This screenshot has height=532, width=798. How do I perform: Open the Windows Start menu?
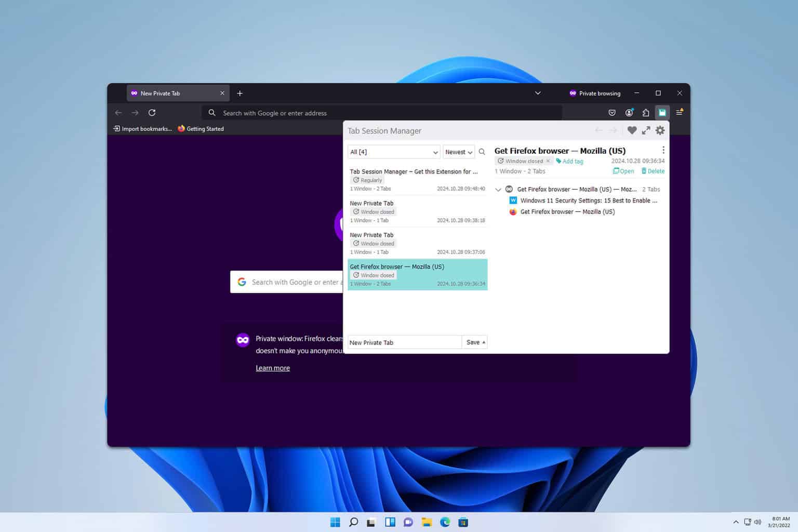click(x=335, y=522)
